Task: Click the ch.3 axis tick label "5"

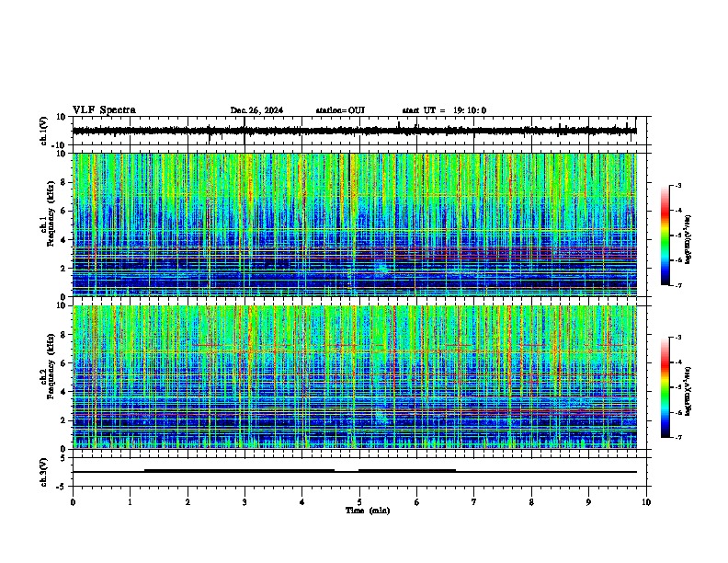Action: pyautogui.click(x=63, y=457)
